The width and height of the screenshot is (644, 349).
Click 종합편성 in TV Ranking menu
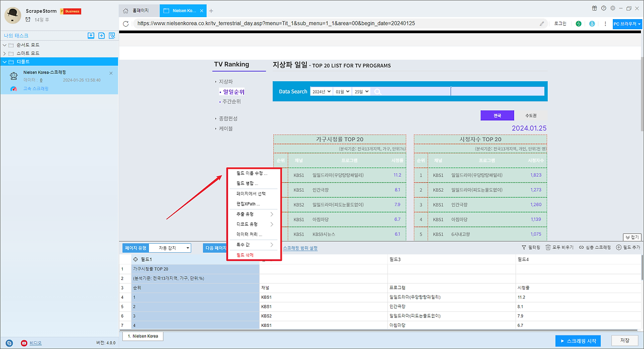point(228,118)
